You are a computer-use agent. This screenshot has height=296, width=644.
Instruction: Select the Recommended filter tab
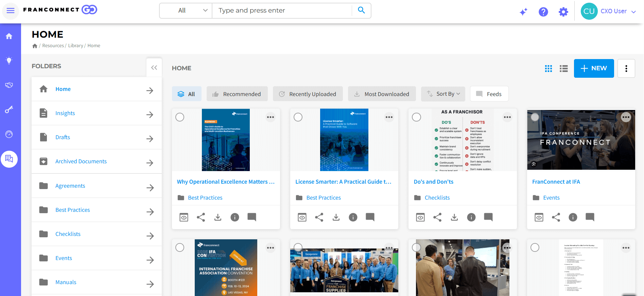coord(237,94)
